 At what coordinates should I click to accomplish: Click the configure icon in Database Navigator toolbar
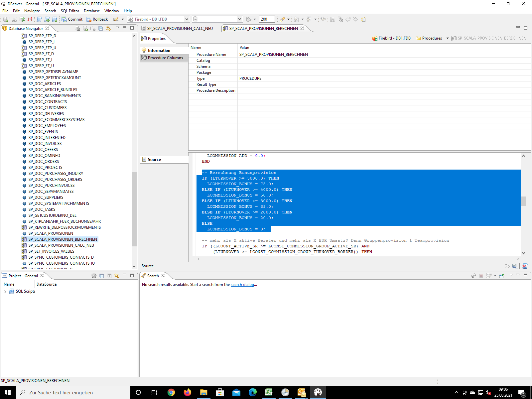coord(77,29)
